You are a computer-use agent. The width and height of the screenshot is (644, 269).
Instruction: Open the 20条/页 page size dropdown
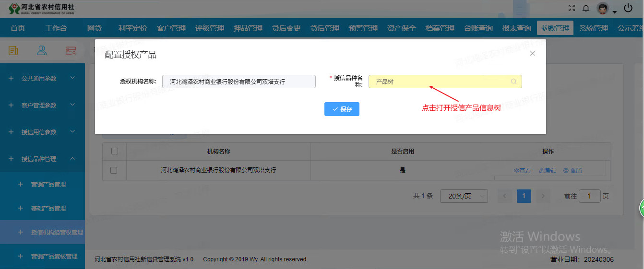(x=464, y=196)
